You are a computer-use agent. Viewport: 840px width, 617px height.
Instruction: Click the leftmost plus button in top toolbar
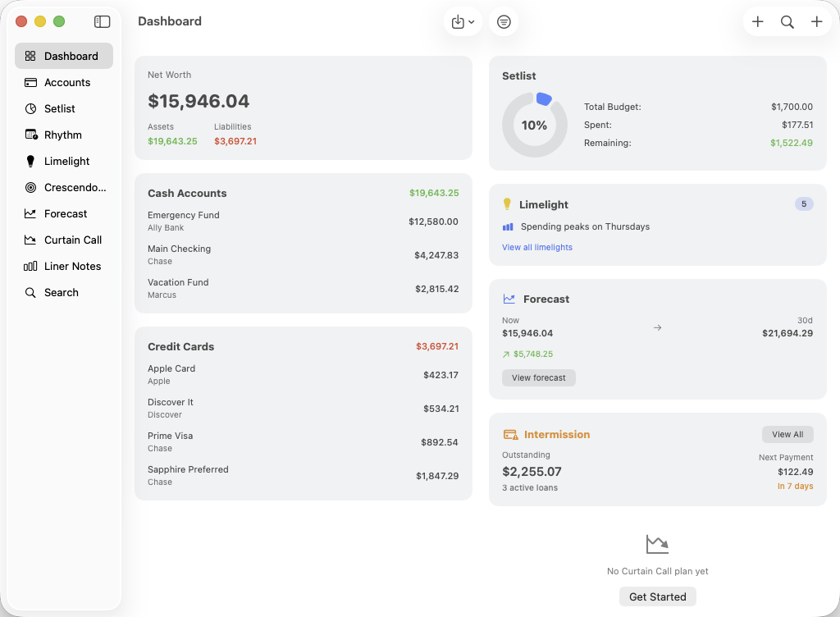pyautogui.click(x=758, y=21)
